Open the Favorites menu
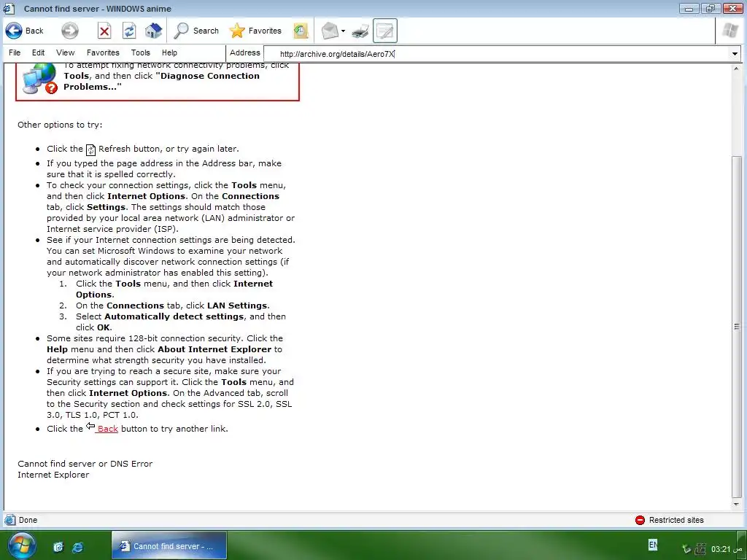Image resolution: width=747 pixels, height=560 pixels. click(103, 52)
